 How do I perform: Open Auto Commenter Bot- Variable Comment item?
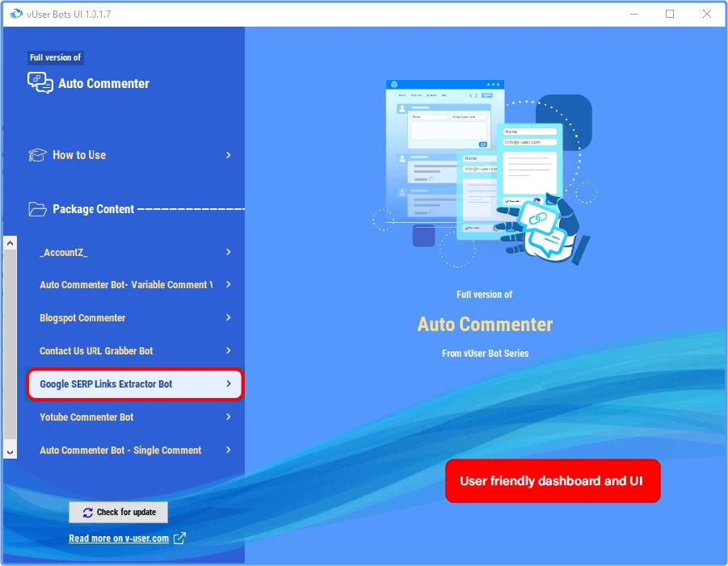click(x=135, y=284)
